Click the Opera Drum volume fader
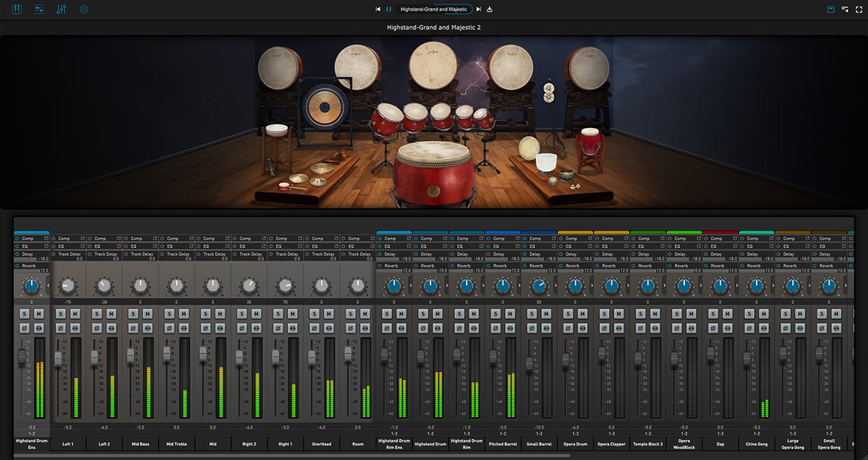The width and height of the screenshot is (868, 460). pyautogui.click(x=566, y=358)
